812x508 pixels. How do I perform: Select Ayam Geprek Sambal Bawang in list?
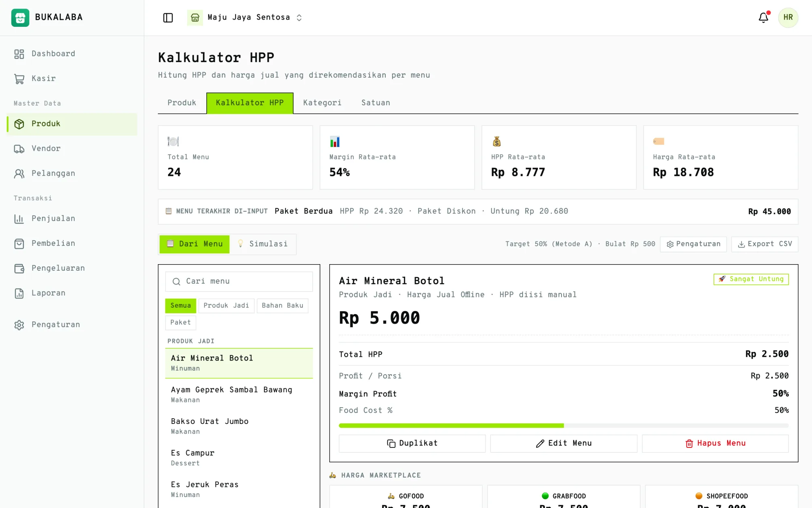(239, 394)
